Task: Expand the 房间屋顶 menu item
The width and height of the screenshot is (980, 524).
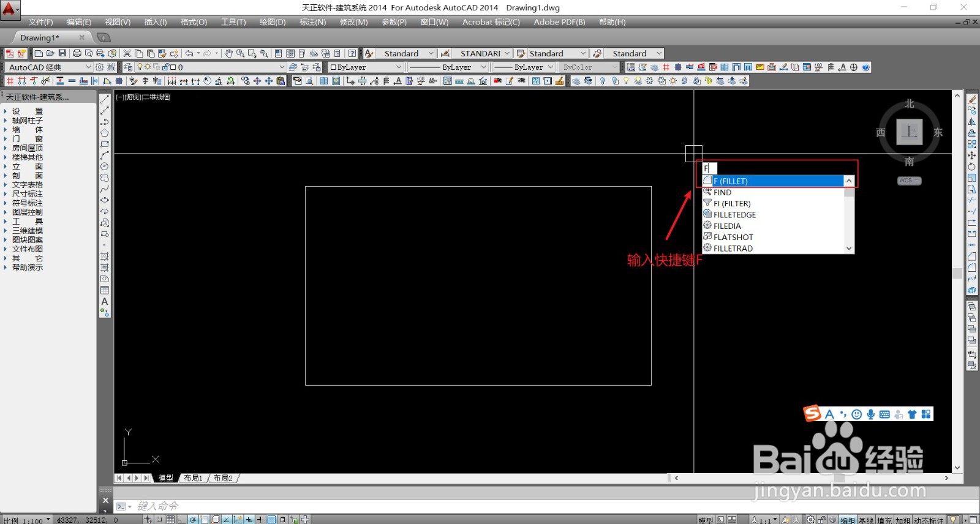Action: (x=28, y=148)
